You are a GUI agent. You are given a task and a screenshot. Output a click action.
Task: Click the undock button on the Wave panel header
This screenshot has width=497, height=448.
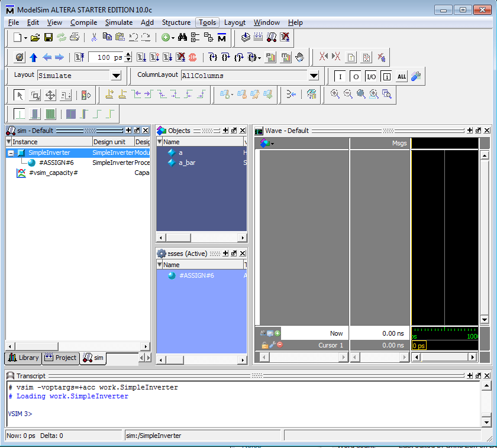(477, 130)
